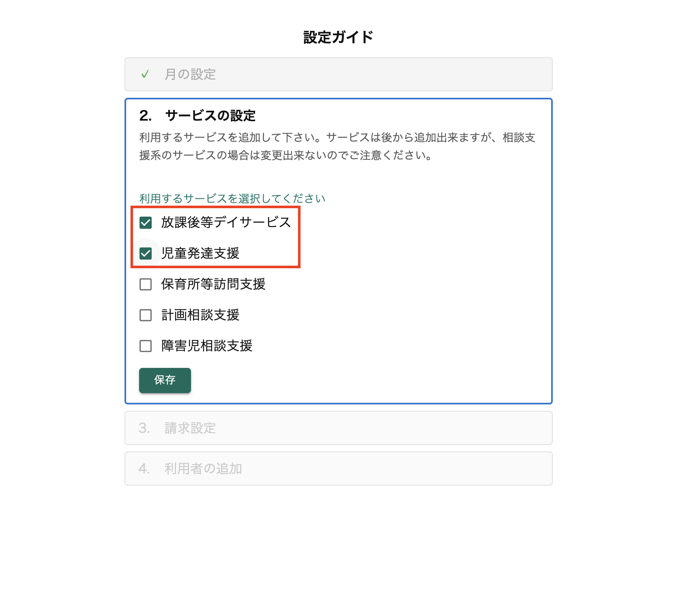This screenshot has height=589, width=700.
Task: Click the 放課後等デイサービス label text
Action: pyautogui.click(x=226, y=222)
